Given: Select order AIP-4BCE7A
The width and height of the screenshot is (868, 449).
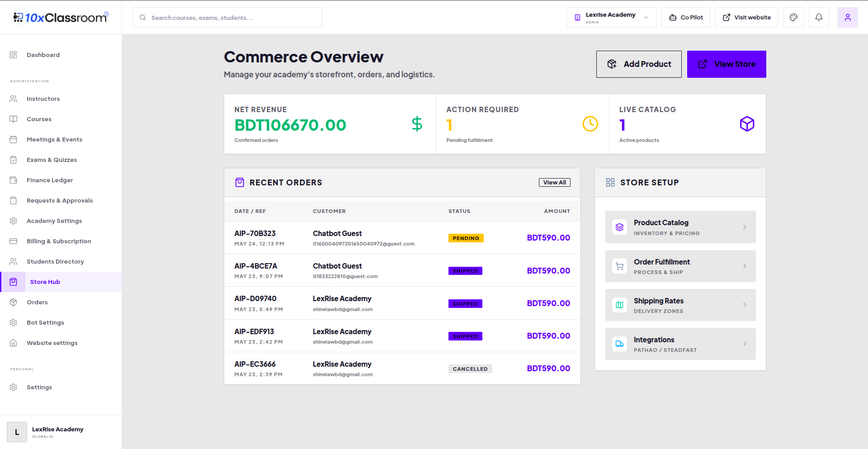Looking at the screenshot, I should 402,270.
